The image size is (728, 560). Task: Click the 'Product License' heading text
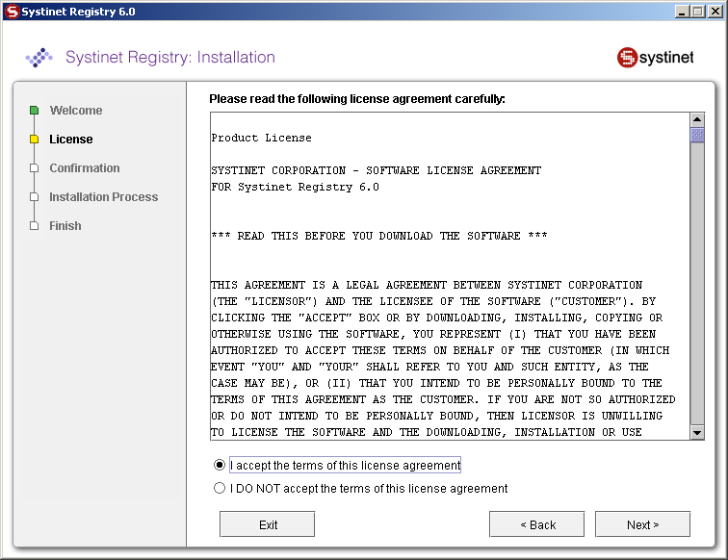pos(261,138)
